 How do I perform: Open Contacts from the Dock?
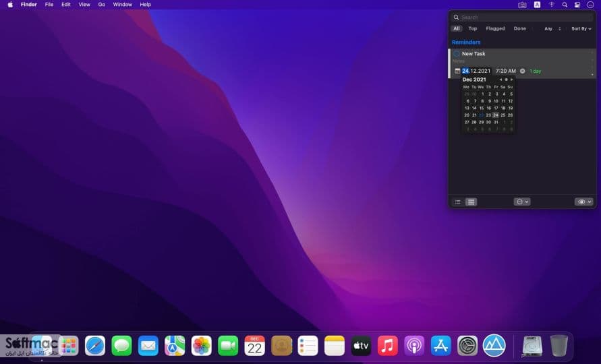click(x=281, y=346)
